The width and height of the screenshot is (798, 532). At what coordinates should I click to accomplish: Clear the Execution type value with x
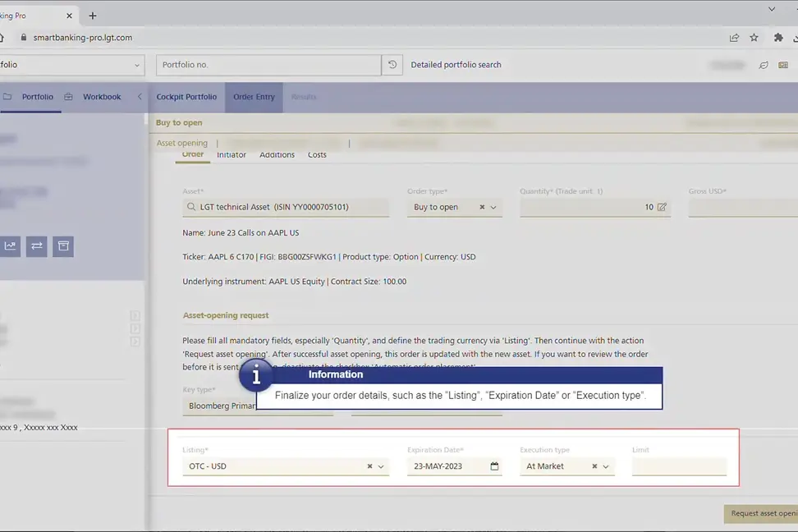(594, 466)
